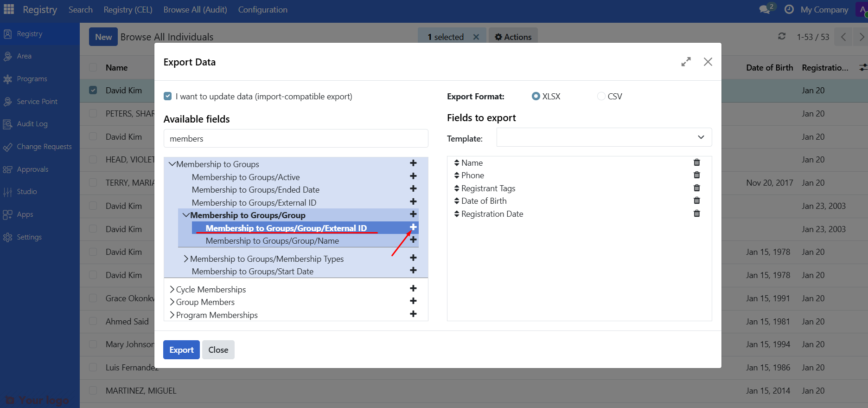
Task: Open the conversations messages icon
Action: coord(765,9)
